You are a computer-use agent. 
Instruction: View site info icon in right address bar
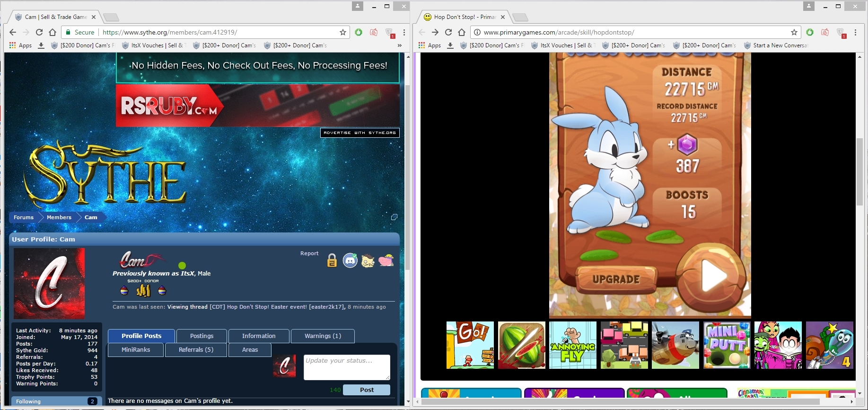pos(477,32)
